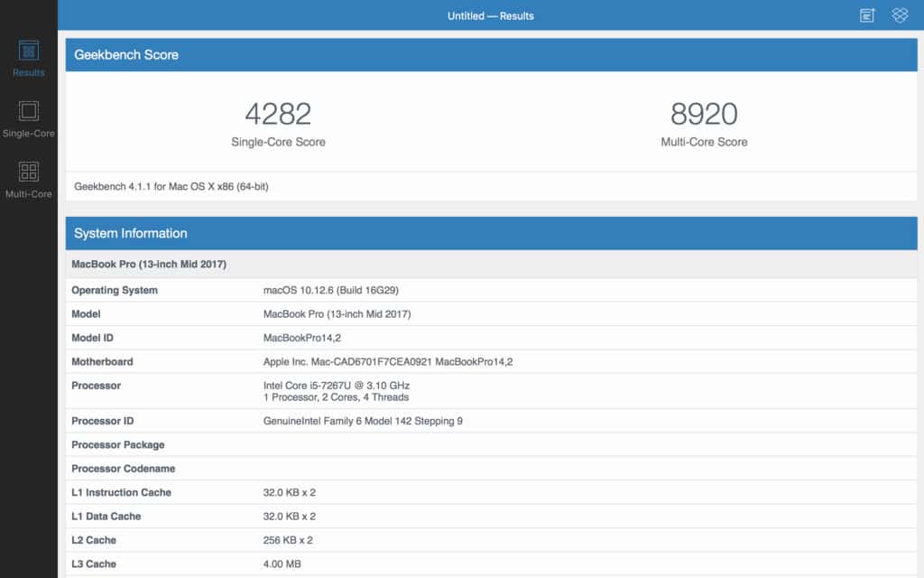Click L1 Data Cache value 32.0 KB x 2
The height and width of the screenshot is (578, 924).
point(290,517)
